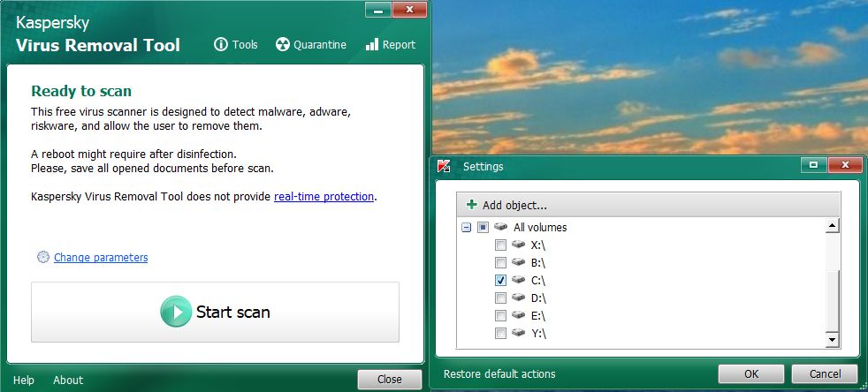Enable the X:\ drive checkbox
The height and width of the screenshot is (392, 868).
pos(500,245)
